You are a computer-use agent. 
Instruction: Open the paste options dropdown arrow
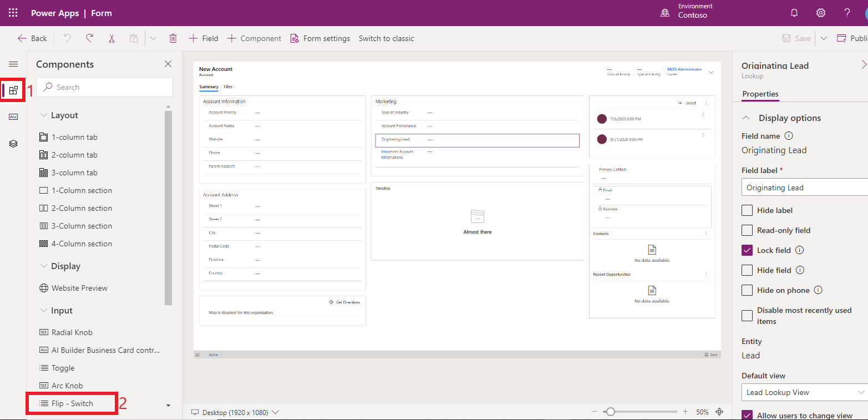coord(154,38)
